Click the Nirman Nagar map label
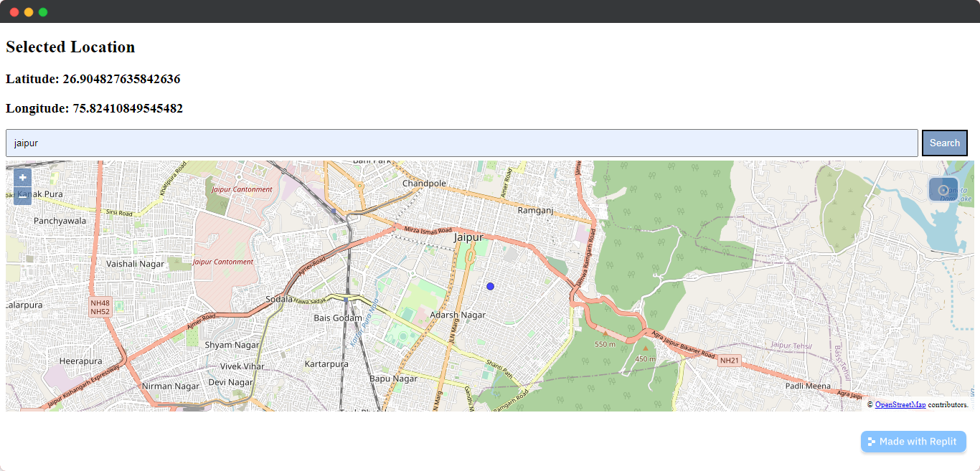The height and width of the screenshot is (471, 980). coord(170,386)
